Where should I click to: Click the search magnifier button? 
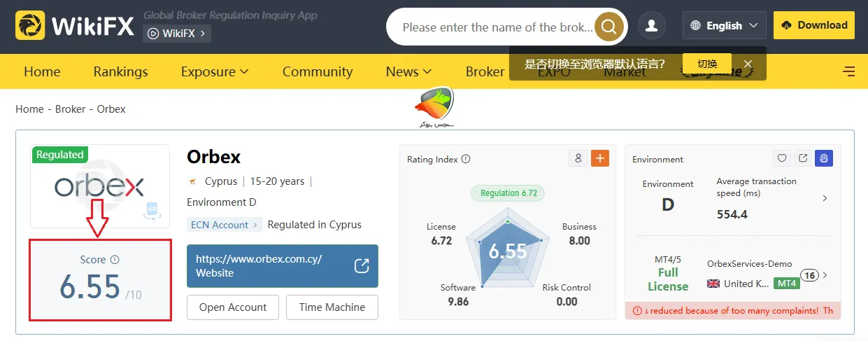pos(609,27)
